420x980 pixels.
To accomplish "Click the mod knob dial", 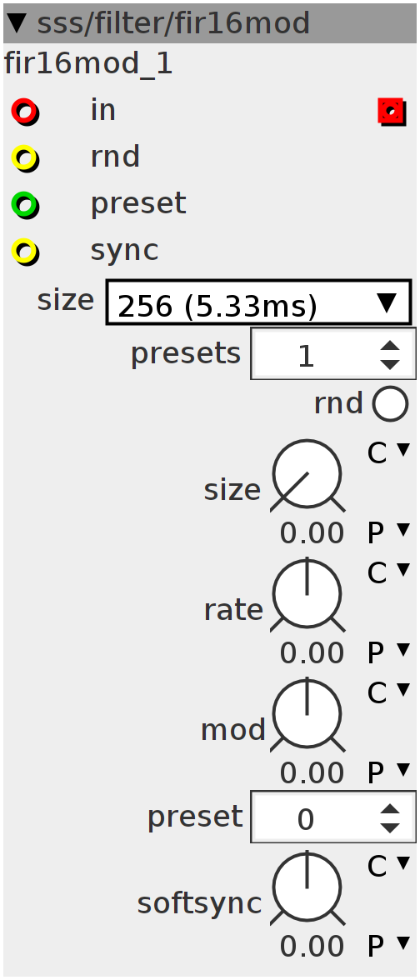I will coord(307,715).
